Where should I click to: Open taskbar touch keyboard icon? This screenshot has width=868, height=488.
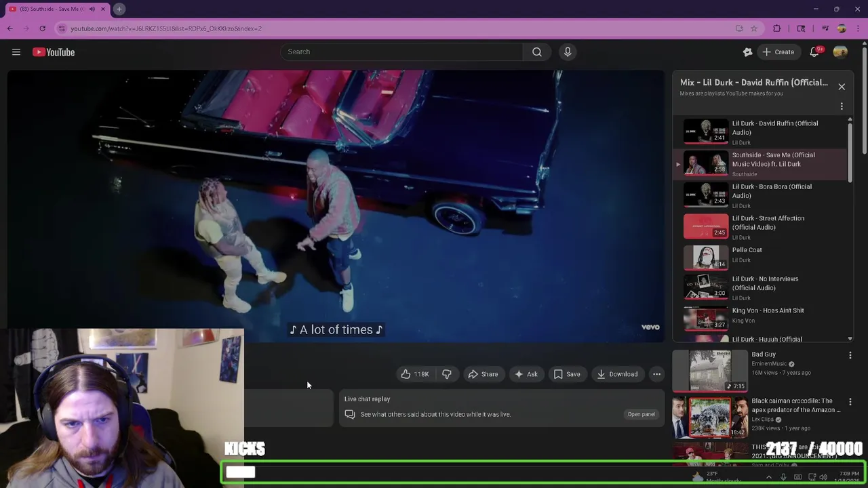click(797, 477)
